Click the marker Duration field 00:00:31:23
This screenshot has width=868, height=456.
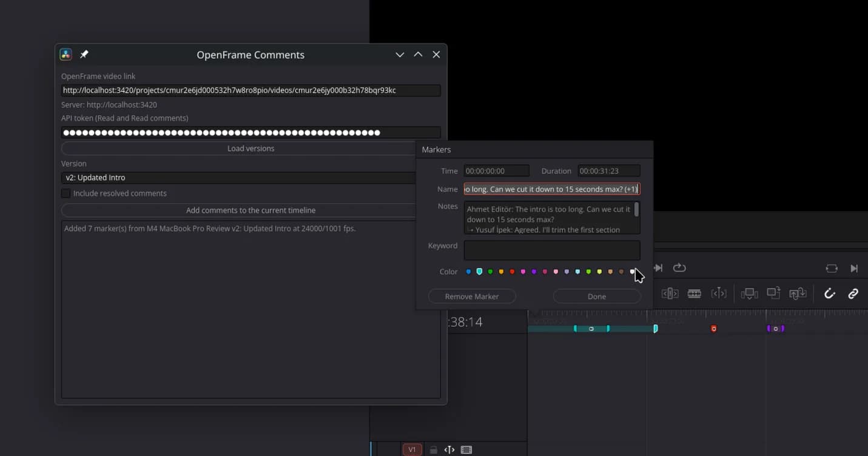tap(608, 171)
